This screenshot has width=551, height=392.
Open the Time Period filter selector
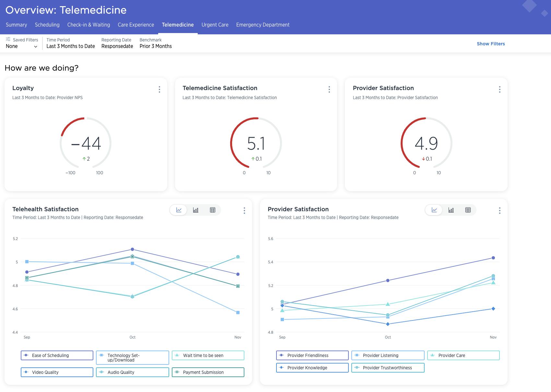pyautogui.click(x=70, y=46)
